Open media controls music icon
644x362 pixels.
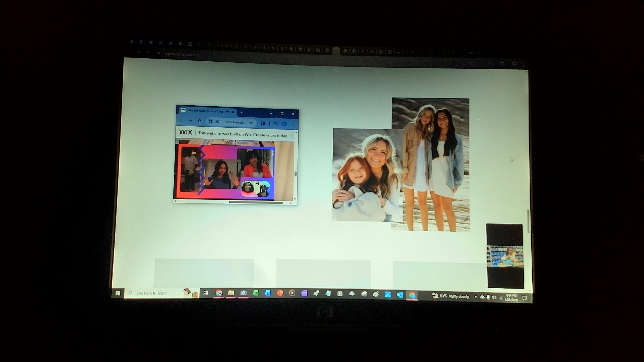pyautogui.click(x=276, y=123)
